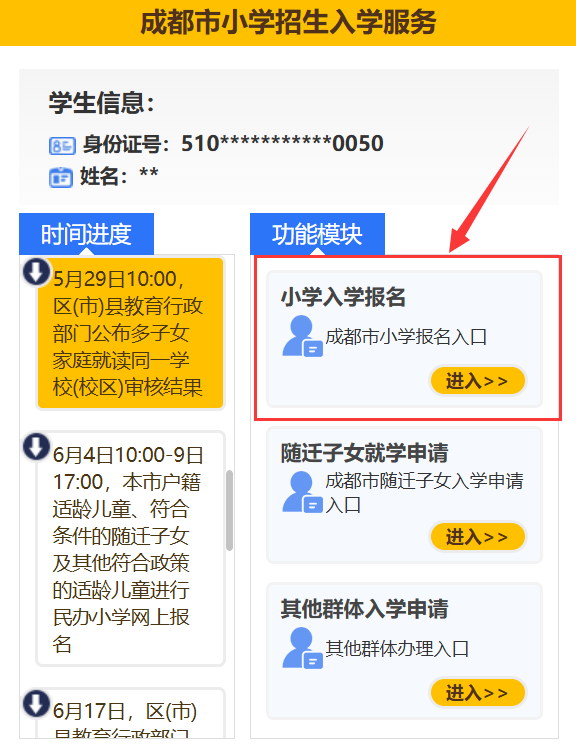Select the highlighted 5月29日10:00 timeline entry
The width and height of the screenshot is (576, 747).
[x=130, y=333]
